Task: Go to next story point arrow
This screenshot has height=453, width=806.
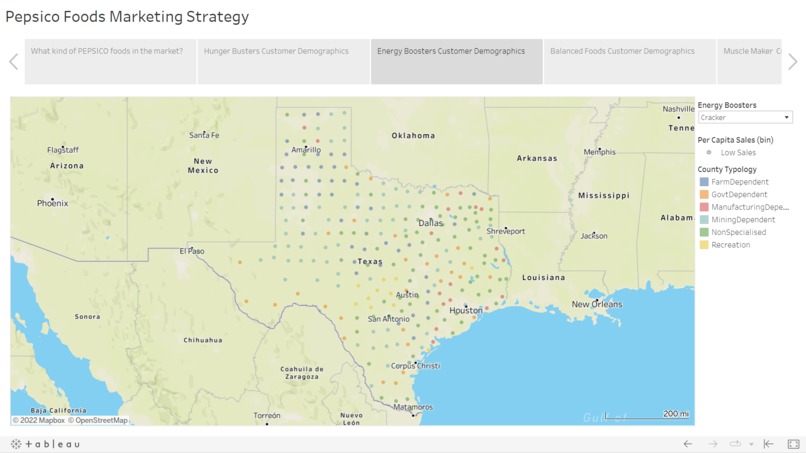Action: coord(793,62)
